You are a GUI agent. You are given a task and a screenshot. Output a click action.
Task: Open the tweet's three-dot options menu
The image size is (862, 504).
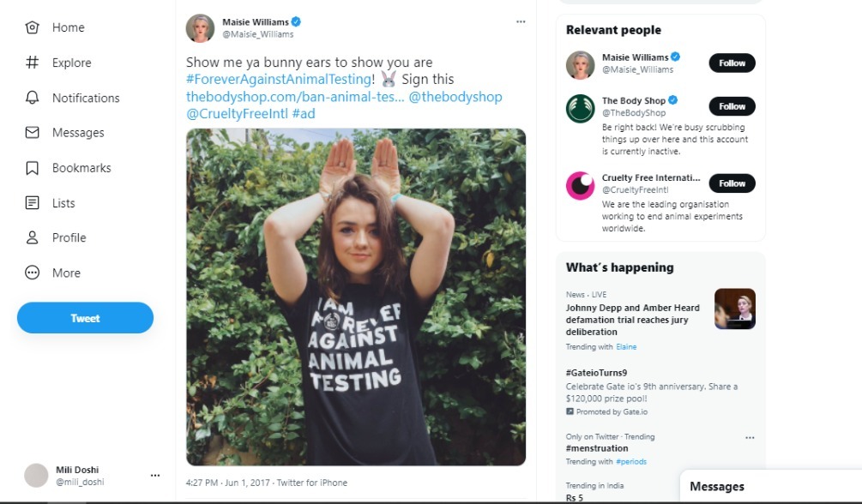[x=521, y=21]
